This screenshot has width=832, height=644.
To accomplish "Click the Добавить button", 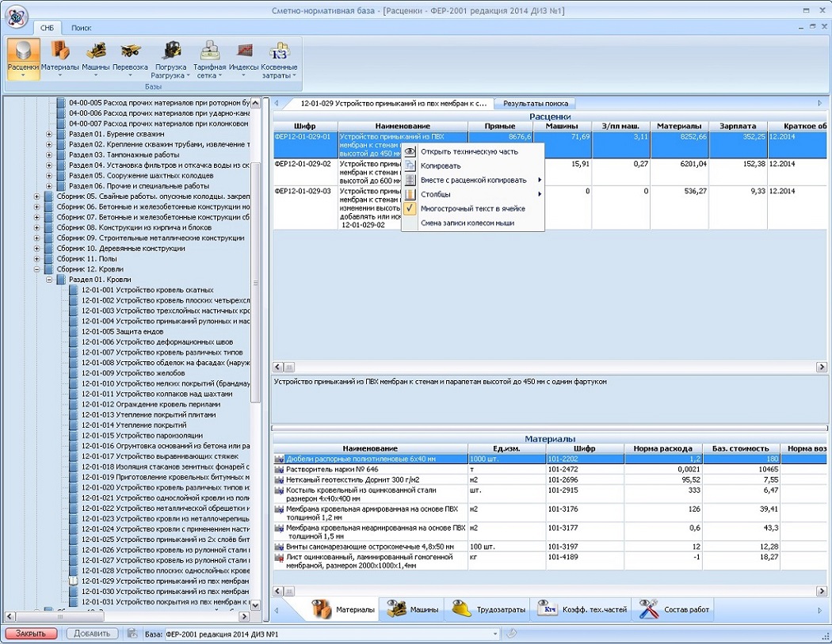I will tap(92, 634).
